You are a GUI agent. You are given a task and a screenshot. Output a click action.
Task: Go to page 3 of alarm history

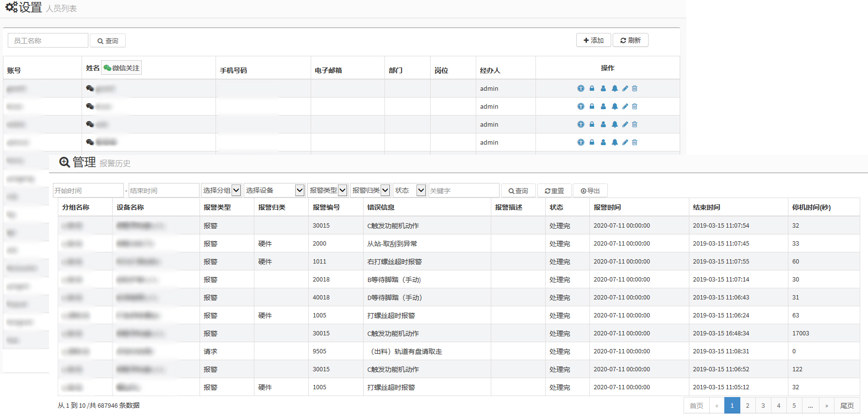point(763,406)
